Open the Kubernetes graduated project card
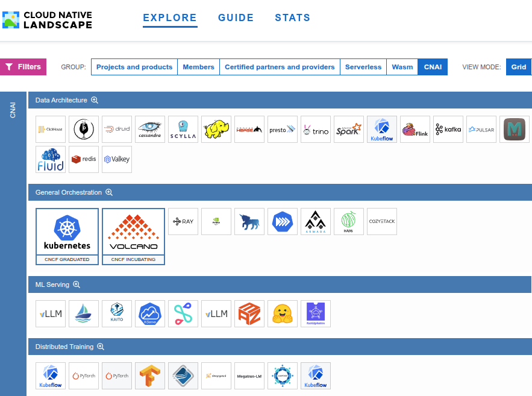Screen dimensions: 532x396 click(x=67, y=236)
